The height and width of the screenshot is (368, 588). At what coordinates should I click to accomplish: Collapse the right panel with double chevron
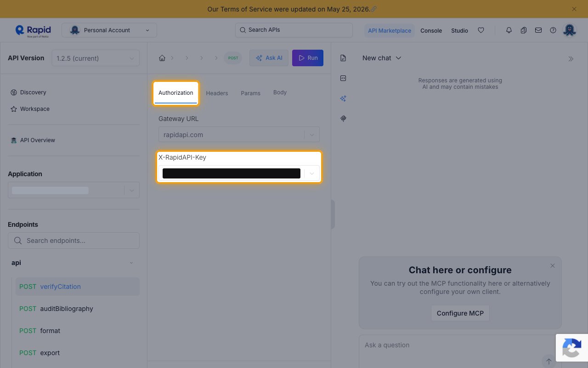(x=571, y=59)
